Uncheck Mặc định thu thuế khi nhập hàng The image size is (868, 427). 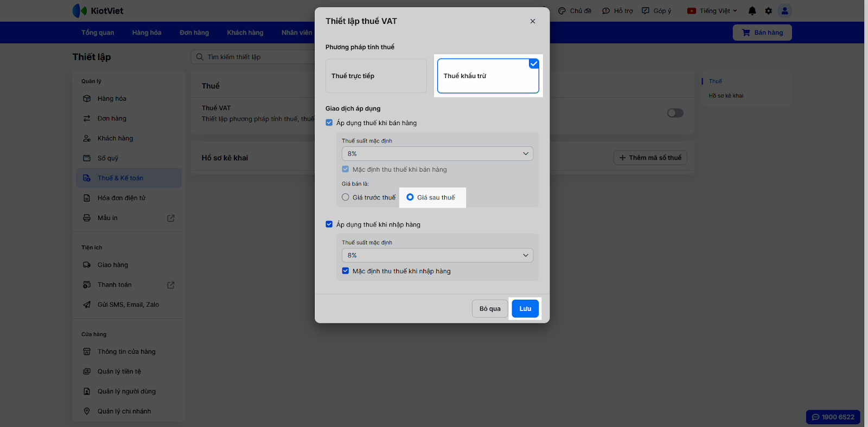(346, 271)
